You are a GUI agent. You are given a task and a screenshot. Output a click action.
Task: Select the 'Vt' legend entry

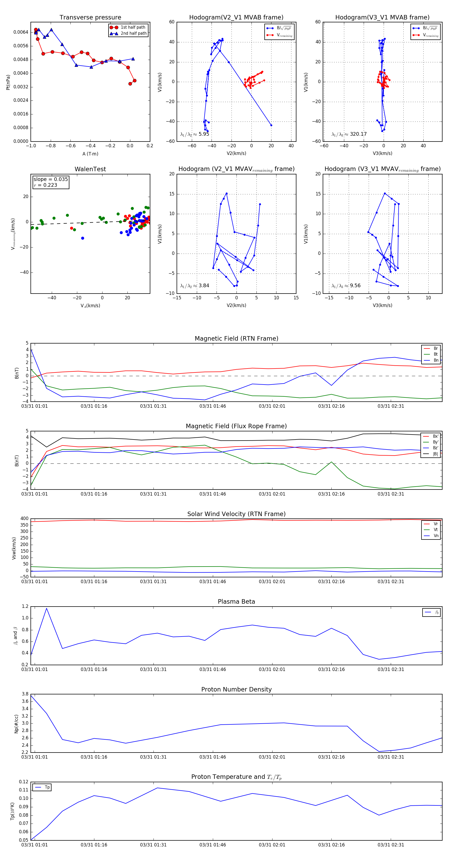click(x=431, y=530)
